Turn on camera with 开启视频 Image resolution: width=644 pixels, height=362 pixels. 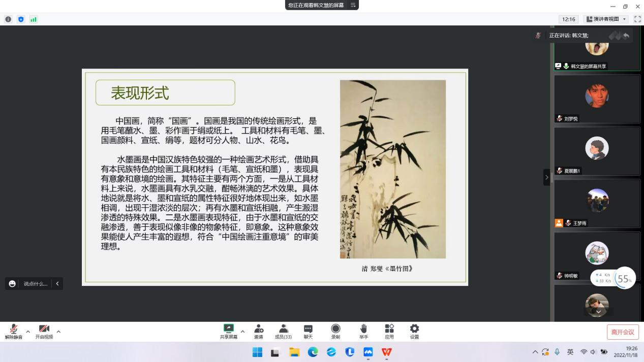coord(44,331)
